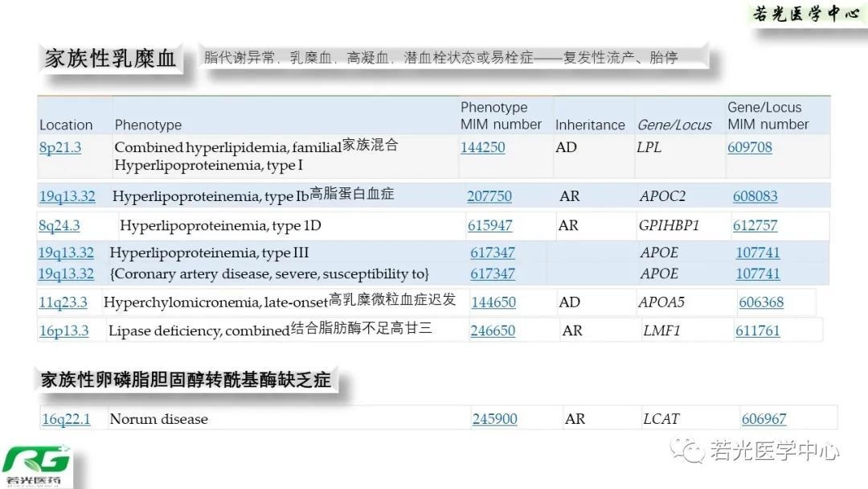Open the 8q24.3 location link
The image size is (868, 489).
pyautogui.click(x=59, y=225)
